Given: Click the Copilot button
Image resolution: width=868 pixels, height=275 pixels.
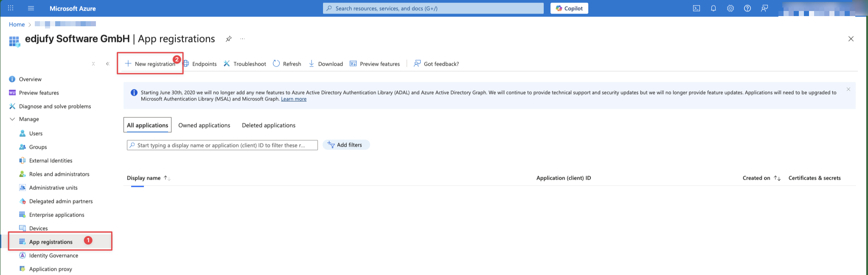Looking at the screenshot, I should point(569,8).
